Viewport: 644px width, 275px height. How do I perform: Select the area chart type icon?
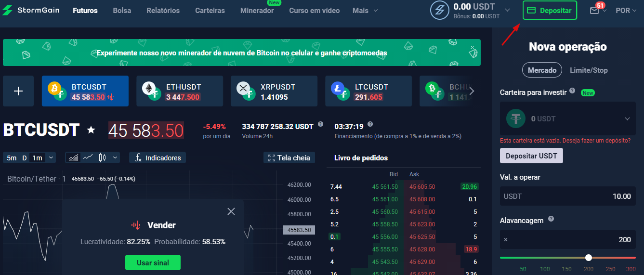pyautogui.click(x=74, y=157)
